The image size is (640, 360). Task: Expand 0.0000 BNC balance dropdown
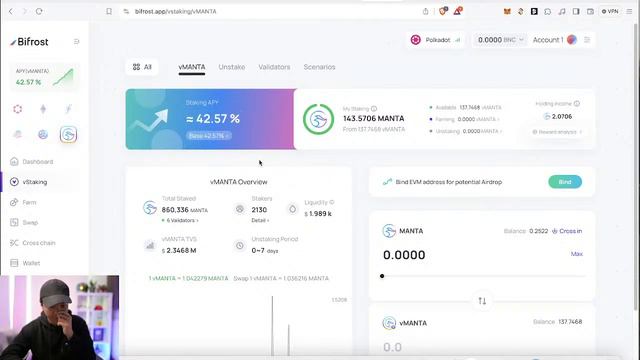[500, 40]
